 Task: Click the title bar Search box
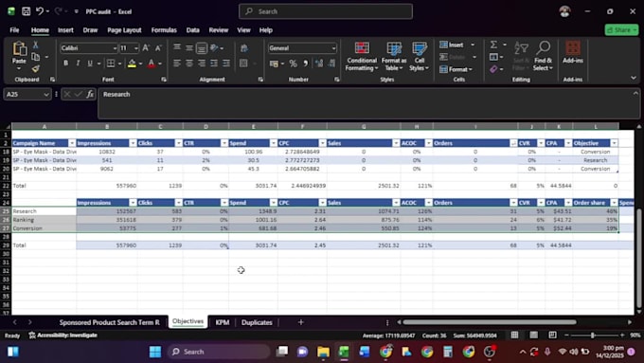(x=325, y=11)
